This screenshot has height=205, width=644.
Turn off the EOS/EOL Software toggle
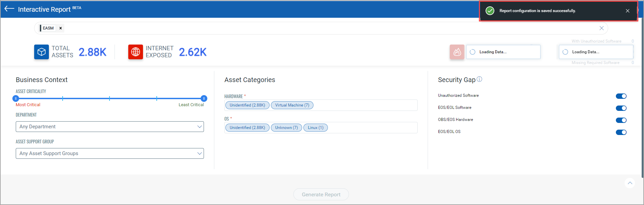tap(621, 108)
